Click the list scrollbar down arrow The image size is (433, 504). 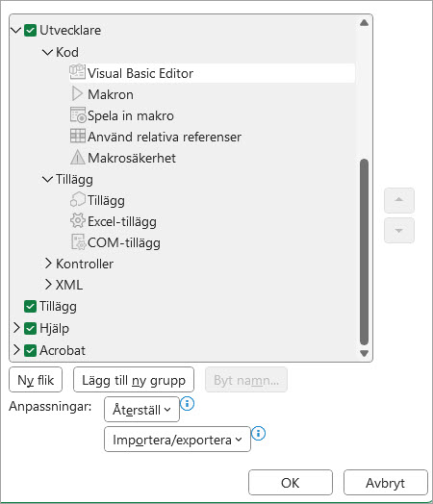click(365, 353)
